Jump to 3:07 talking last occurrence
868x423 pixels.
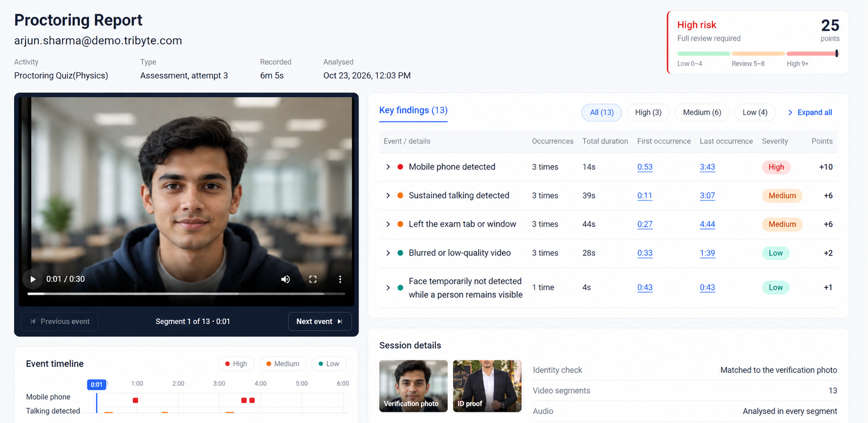point(707,196)
